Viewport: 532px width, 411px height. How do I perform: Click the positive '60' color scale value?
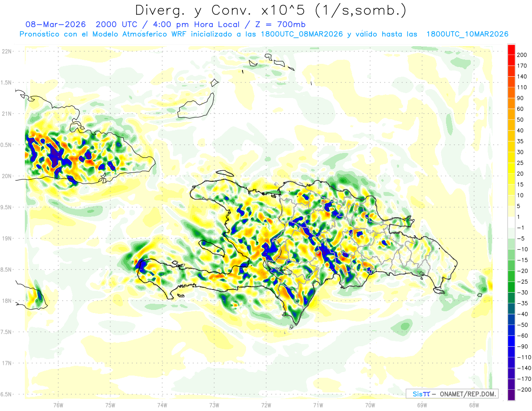click(521, 109)
